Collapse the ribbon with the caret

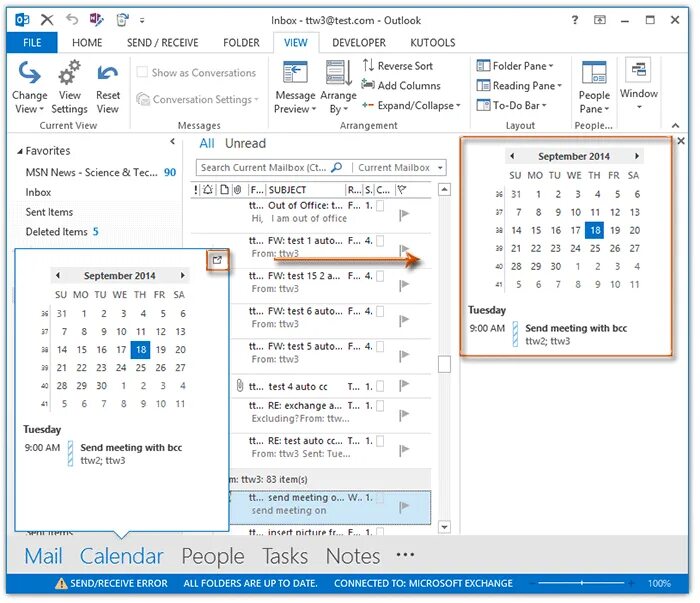675,125
